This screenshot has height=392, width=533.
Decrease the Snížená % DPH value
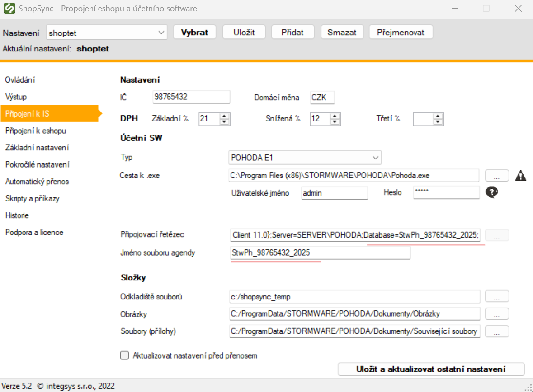[335, 122]
